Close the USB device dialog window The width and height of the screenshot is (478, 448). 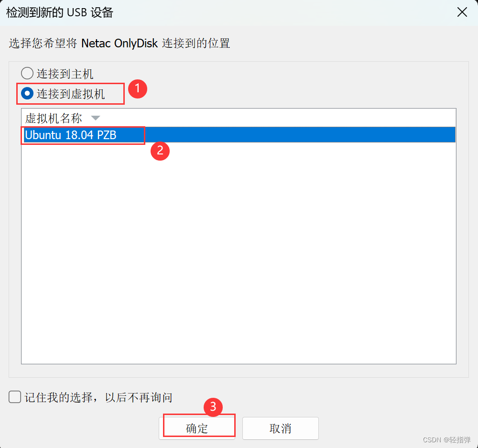[x=462, y=12]
